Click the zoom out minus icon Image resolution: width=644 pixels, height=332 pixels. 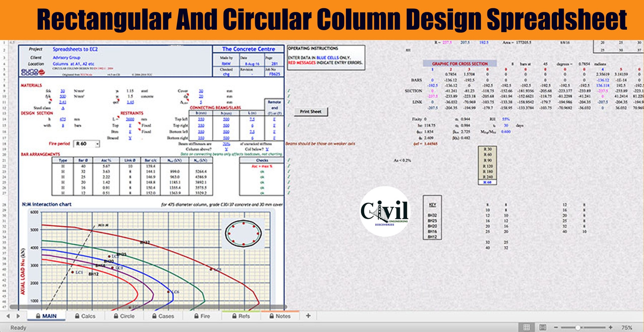[556, 327]
